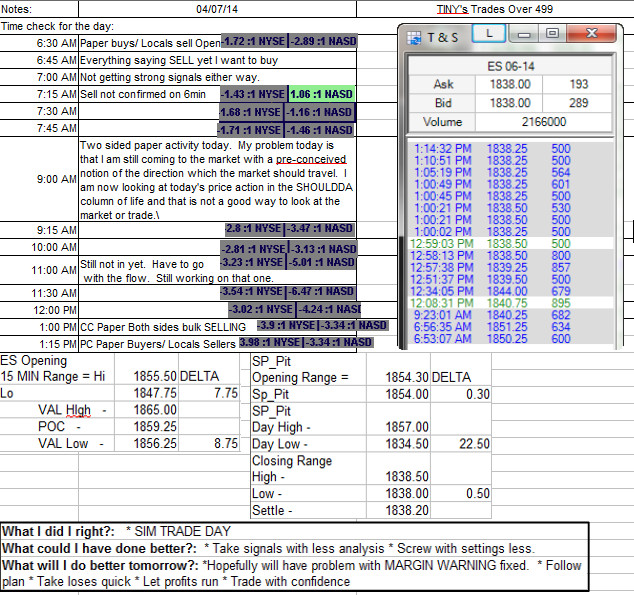Select the 6:30 AM time cell
This screenshot has width=634, height=595.
coord(39,43)
